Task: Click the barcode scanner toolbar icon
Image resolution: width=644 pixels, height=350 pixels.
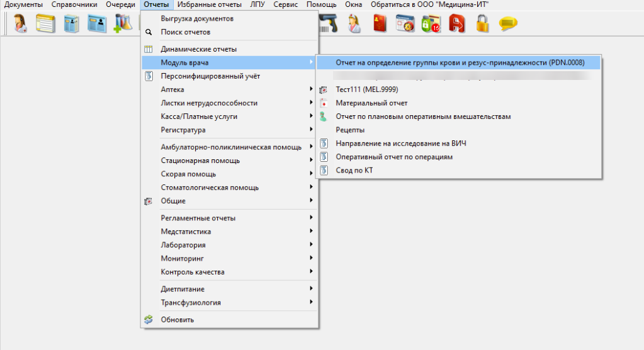Action: tap(329, 23)
